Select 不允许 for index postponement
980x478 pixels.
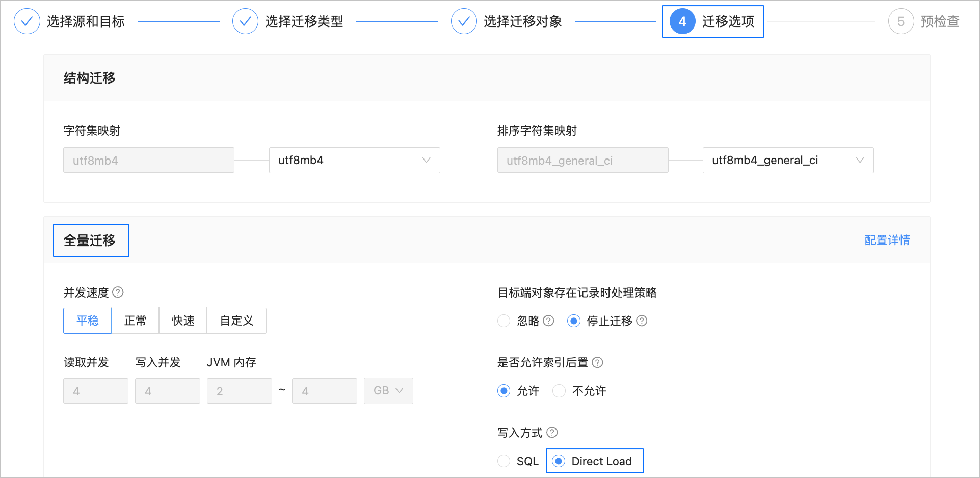click(x=559, y=391)
